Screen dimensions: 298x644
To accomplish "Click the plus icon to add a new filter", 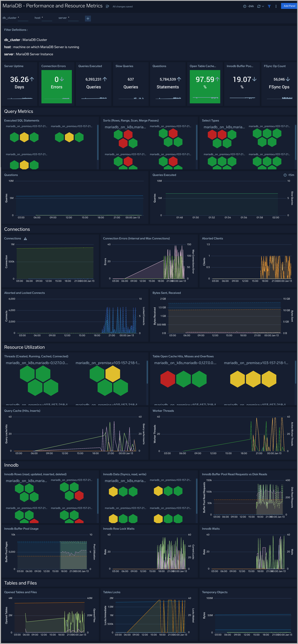I will point(88,18).
